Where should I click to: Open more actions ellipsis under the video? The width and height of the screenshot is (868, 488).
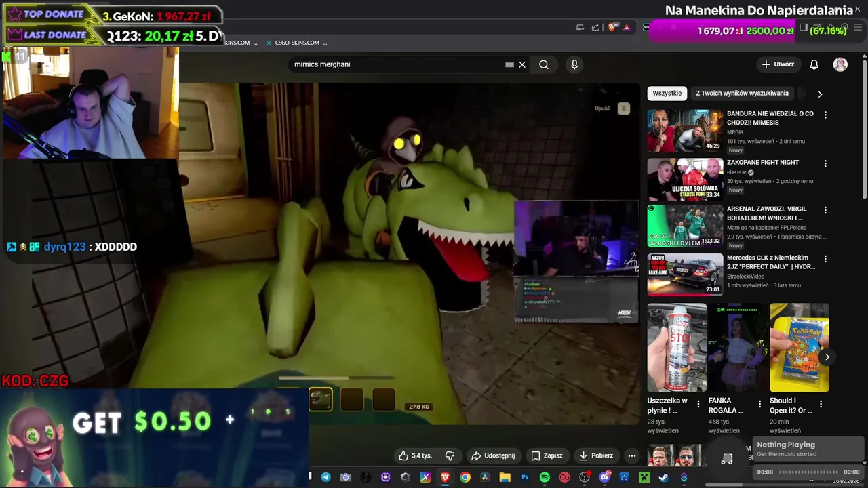point(632,455)
